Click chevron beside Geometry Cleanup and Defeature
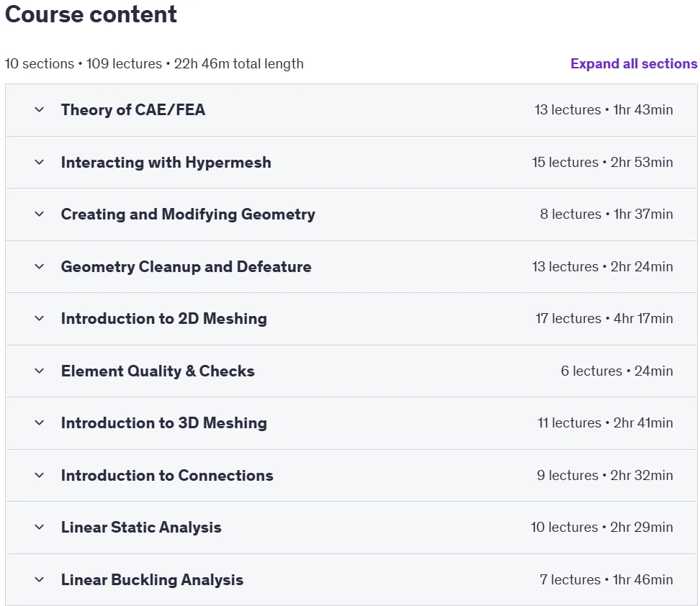This screenshot has height=606, width=700. click(x=40, y=267)
